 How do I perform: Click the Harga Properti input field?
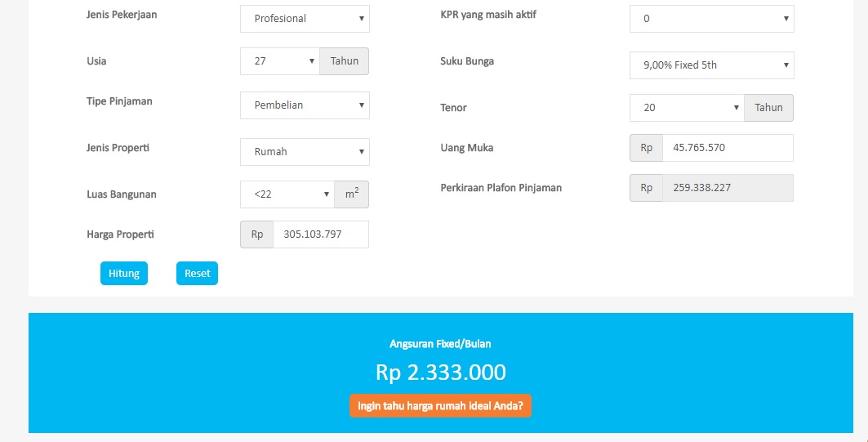321,234
